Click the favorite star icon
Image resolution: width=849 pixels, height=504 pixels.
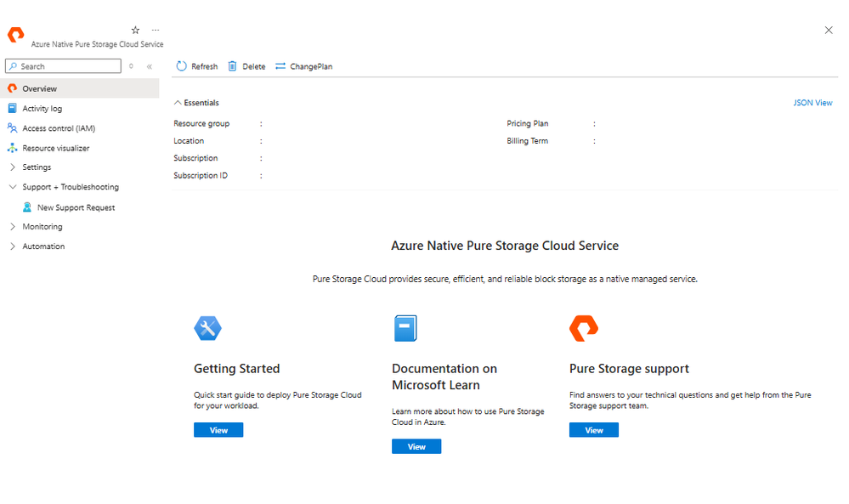point(134,30)
